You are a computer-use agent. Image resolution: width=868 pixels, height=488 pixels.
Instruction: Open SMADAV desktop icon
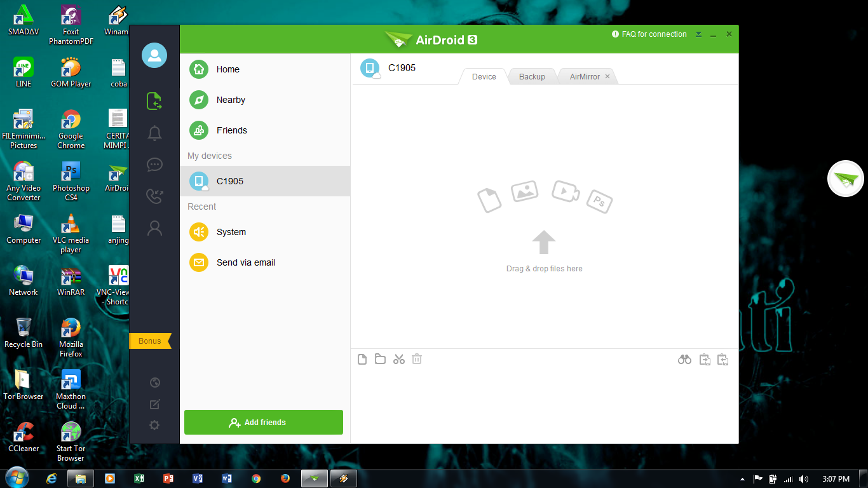click(24, 20)
